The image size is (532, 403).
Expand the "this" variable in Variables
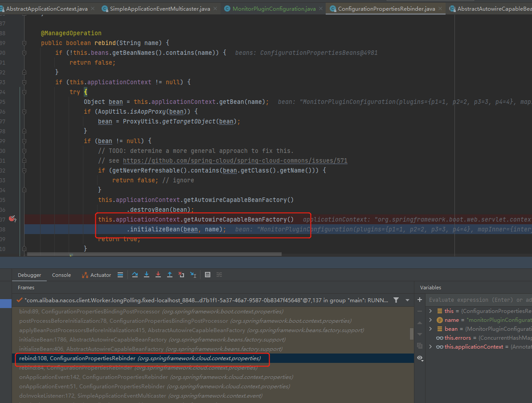coord(430,311)
